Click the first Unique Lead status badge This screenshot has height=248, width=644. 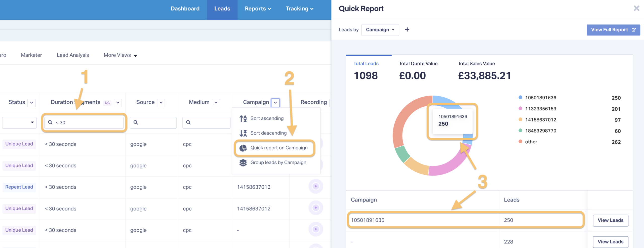click(x=19, y=144)
